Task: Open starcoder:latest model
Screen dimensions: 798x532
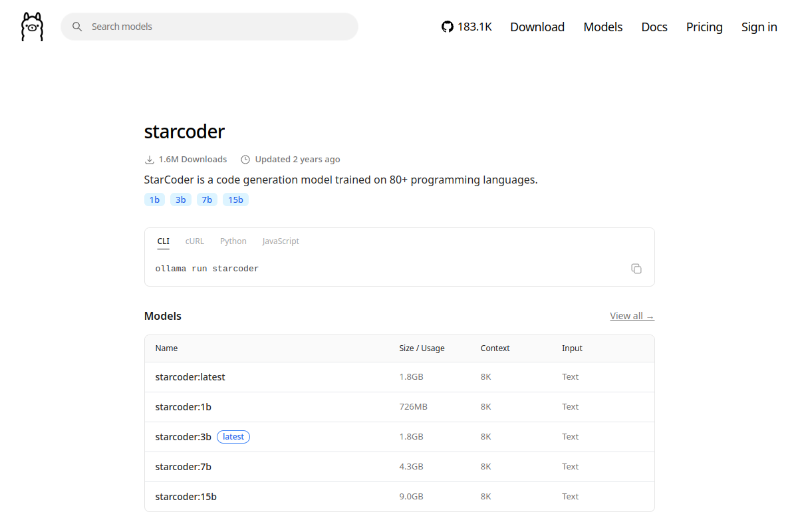Action: (x=190, y=377)
